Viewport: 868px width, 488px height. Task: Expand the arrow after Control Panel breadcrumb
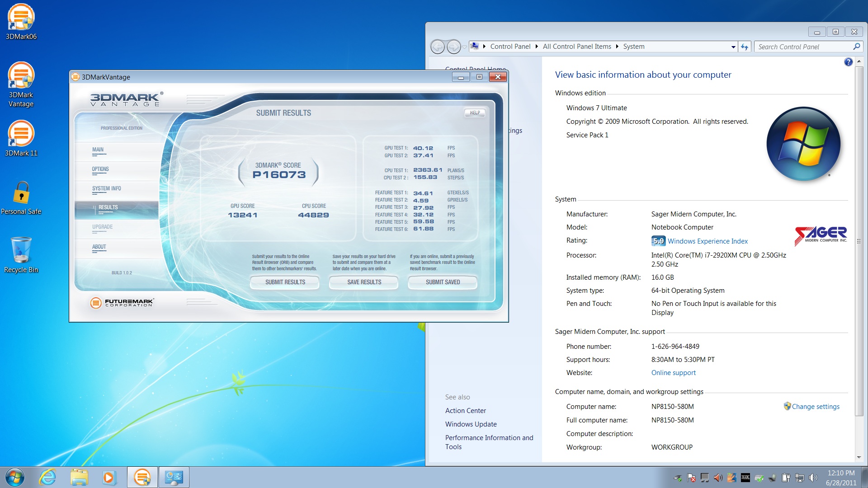[x=537, y=47]
